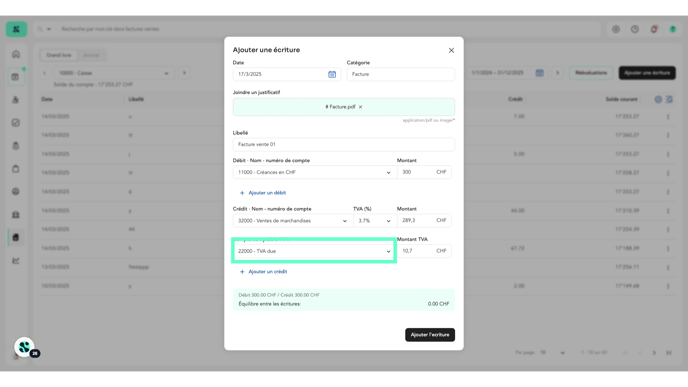Click the keyword search field in the top bar
Screen dimensions: 688x387
pyautogui.click(x=329, y=29)
